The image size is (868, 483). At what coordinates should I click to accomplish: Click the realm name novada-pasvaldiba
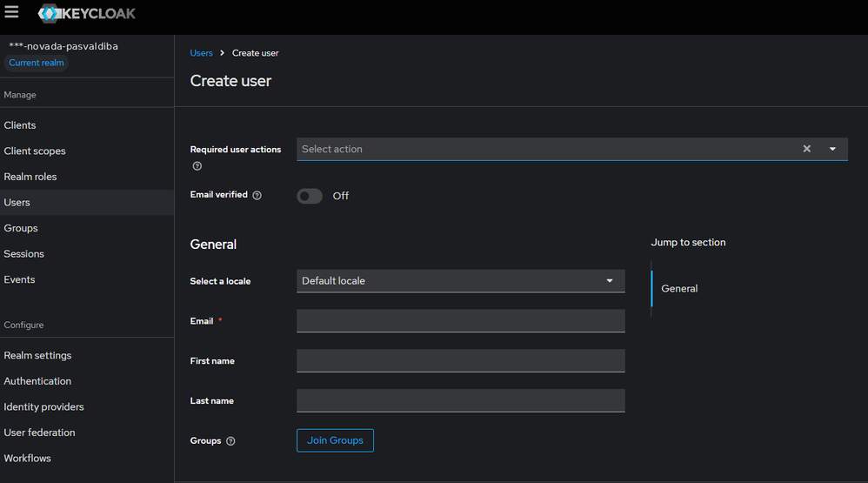63,46
